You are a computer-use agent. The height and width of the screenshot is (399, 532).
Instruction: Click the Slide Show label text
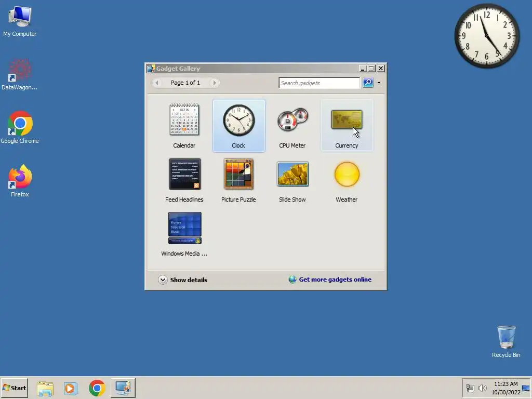tap(292, 199)
